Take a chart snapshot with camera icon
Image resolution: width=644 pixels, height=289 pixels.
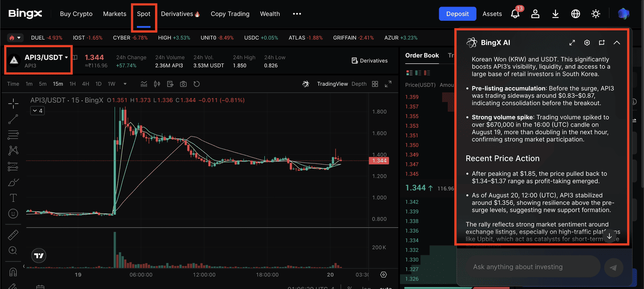click(x=184, y=84)
